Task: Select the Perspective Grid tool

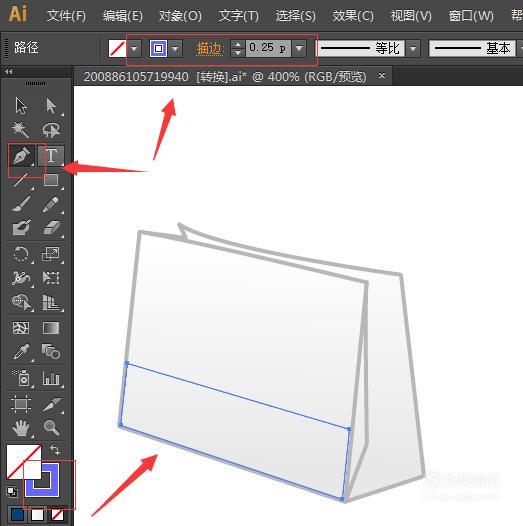Action: (52, 303)
